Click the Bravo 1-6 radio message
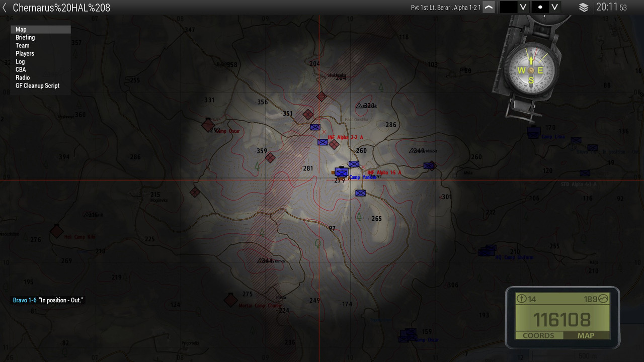 point(48,300)
